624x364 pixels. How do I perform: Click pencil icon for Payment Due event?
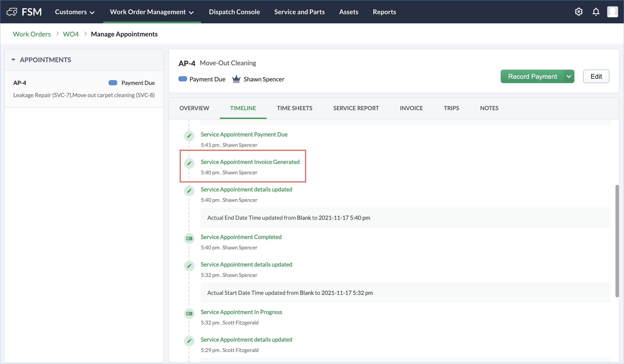click(189, 136)
